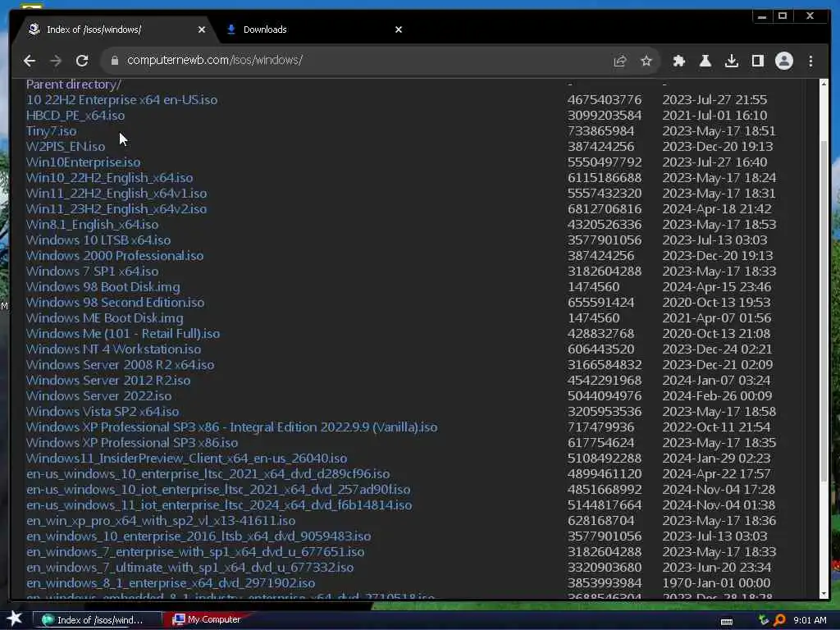Open the Start star button
The image size is (840, 630).
15,619
